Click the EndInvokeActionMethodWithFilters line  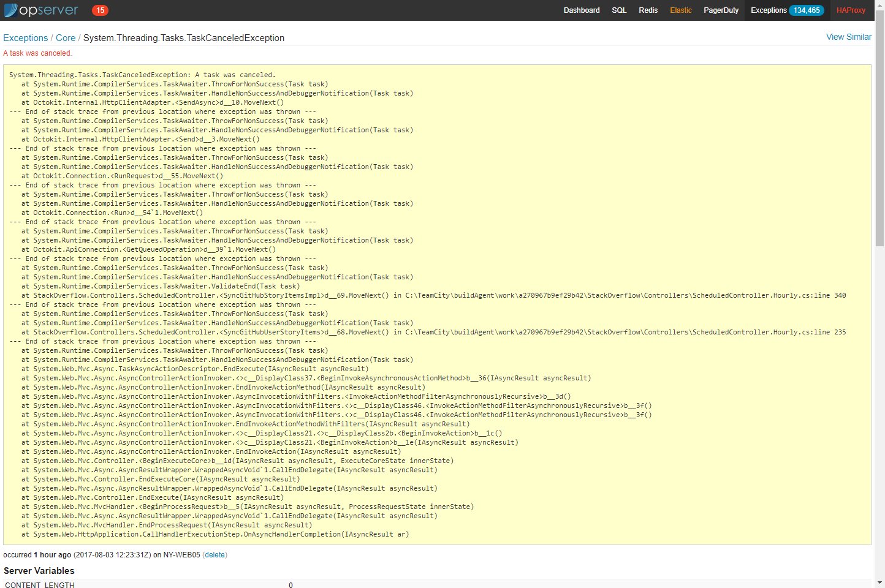246,424
